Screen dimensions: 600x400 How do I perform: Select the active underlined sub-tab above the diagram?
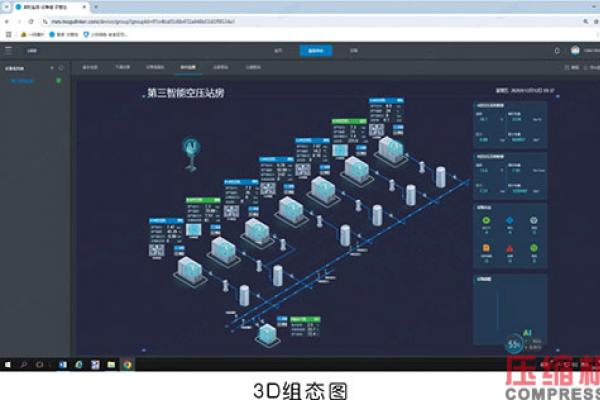187,68
